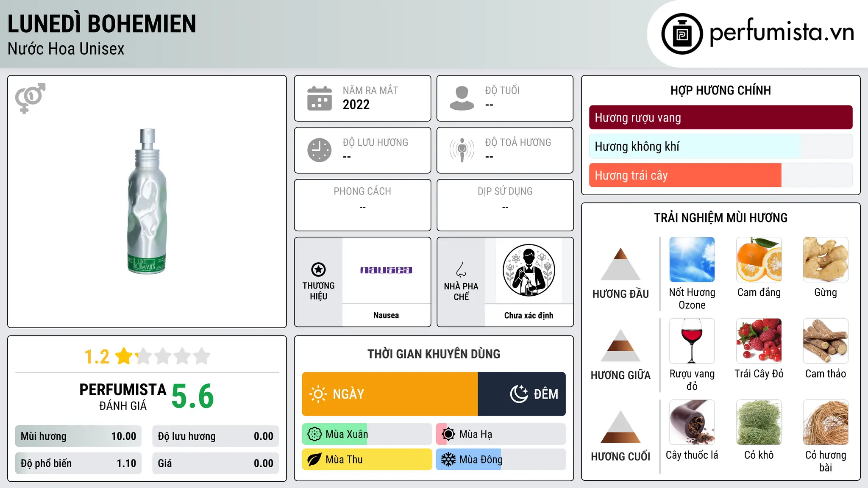Screen dimensions: 868x488
Task: Click the Độ lưu hương score row
Action: pos(215,436)
